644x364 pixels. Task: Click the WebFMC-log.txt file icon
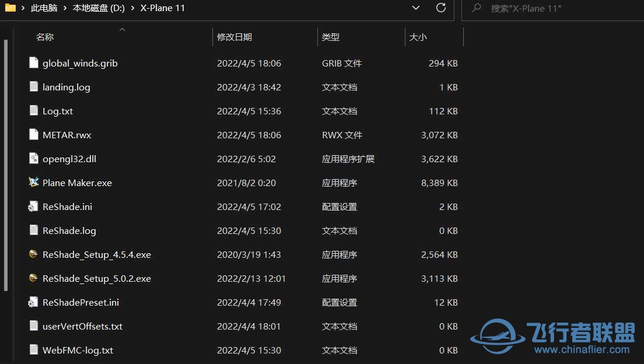tap(34, 349)
